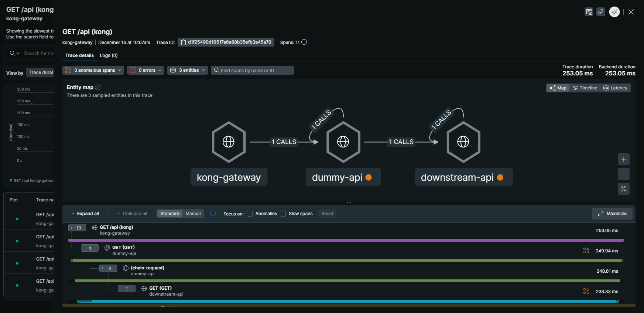Switch the span view to Manual mode
This screenshot has width=644, height=313.
coord(193,214)
